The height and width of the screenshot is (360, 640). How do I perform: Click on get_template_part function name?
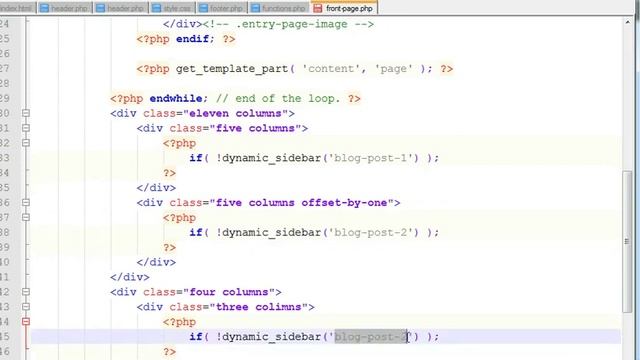pyautogui.click(x=232, y=69)
